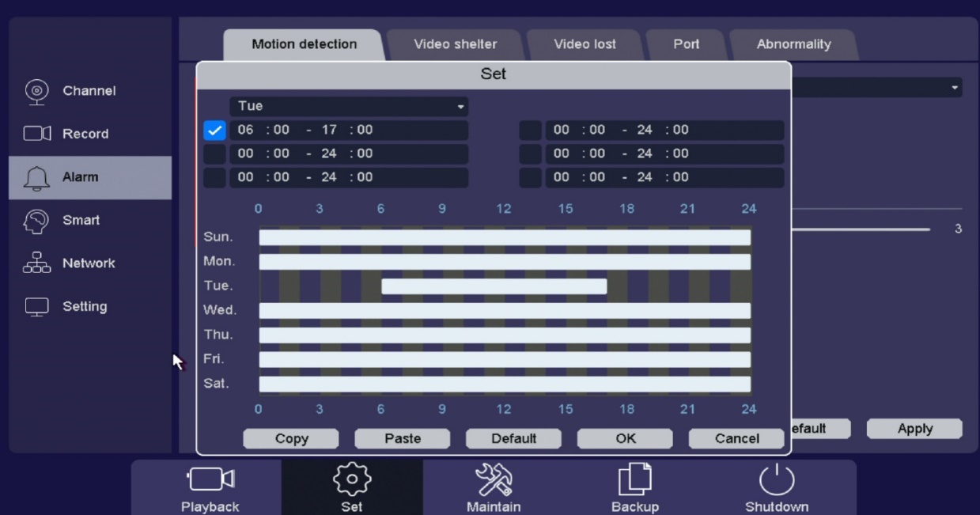This screenshot has width=980, height=515.
Task: Open the Backup copy icon
Action: click(x=634, y=479)
